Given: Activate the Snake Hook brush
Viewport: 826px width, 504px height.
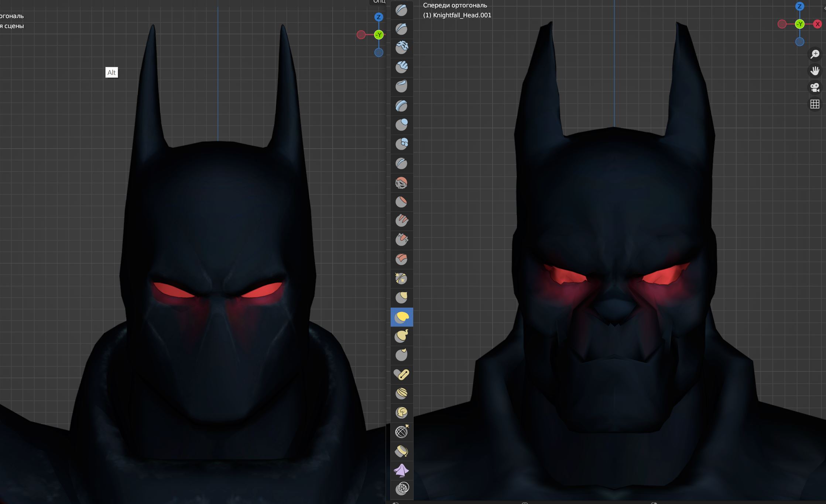Looking at the screenshot, I should (401, 336).
